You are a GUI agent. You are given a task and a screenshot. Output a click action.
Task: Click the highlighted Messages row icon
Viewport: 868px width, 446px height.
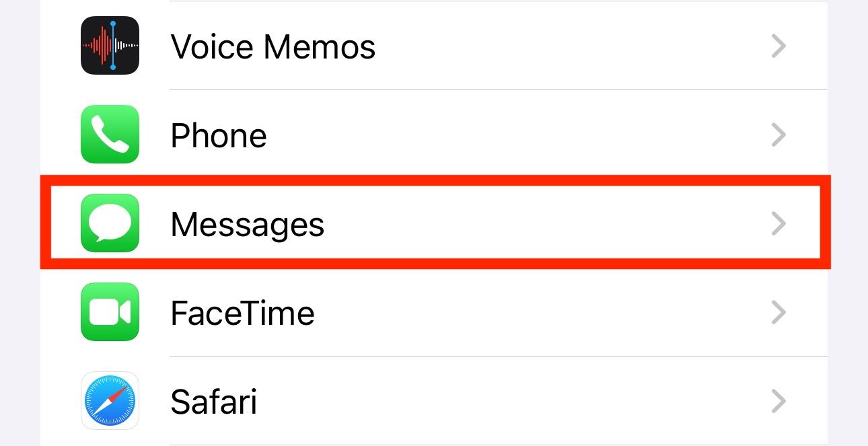[110, 223]
